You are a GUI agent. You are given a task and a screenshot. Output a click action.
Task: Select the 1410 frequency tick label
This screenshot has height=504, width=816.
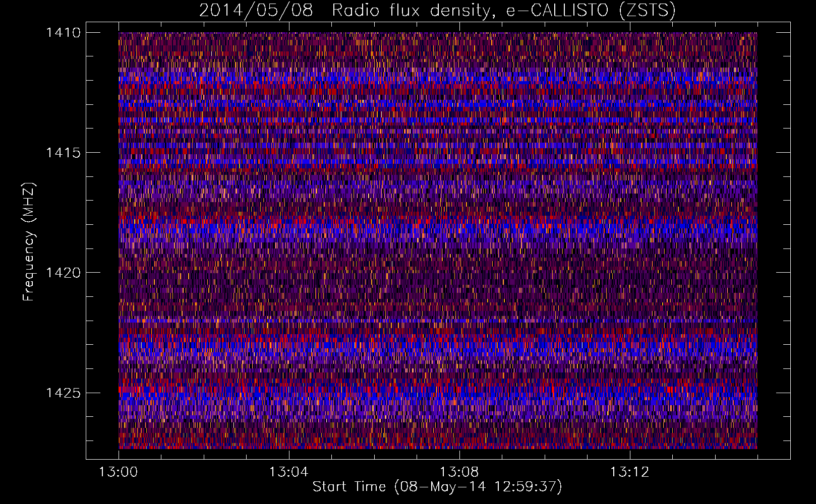tap(63, 33)
